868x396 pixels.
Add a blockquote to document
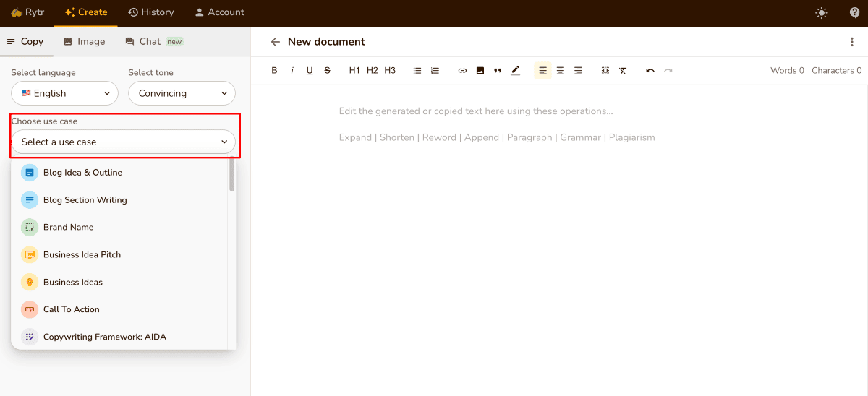point(498,71)
